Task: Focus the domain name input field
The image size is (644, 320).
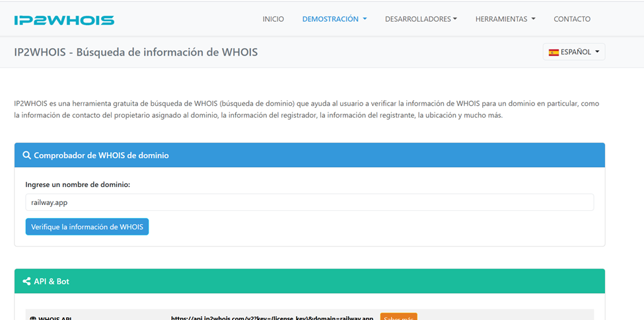Action: pyautogui.click(x=310, y=202)
